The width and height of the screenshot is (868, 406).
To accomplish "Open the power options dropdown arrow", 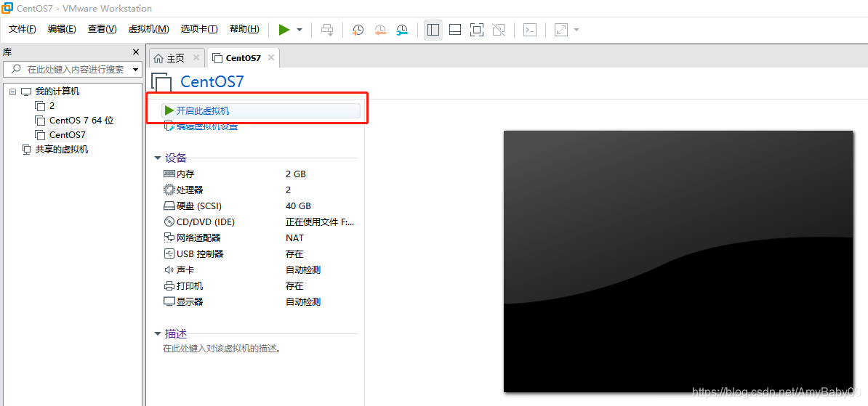I will pos(300,30).
